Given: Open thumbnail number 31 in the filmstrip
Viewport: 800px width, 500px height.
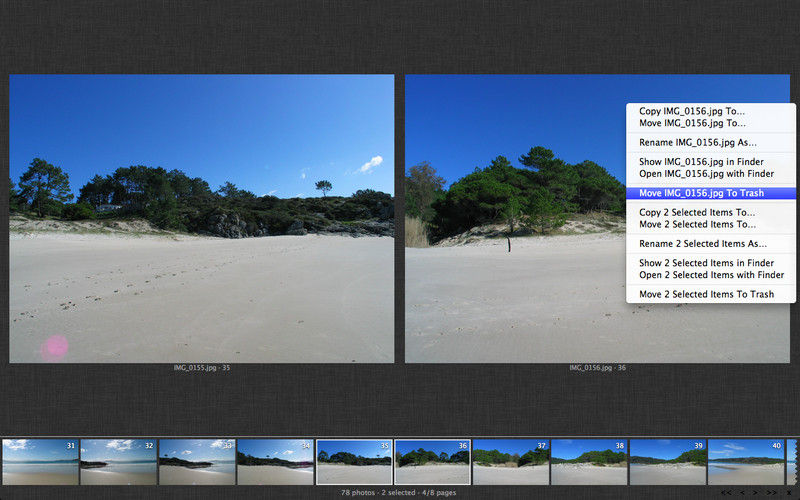Looking at the screenshot, I should click(40, 461).
